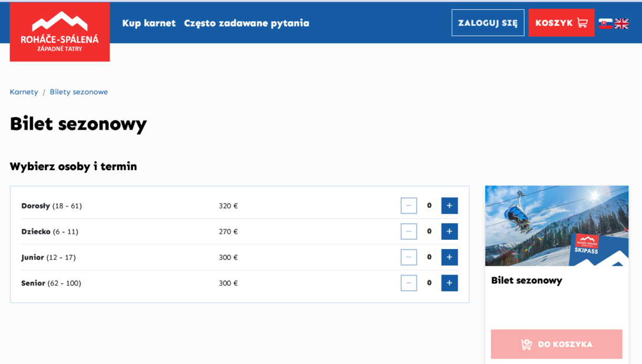Screen dimensions: 642x364
Task: Increase Senior ticket quantity
Action: [x=449, y=283]
